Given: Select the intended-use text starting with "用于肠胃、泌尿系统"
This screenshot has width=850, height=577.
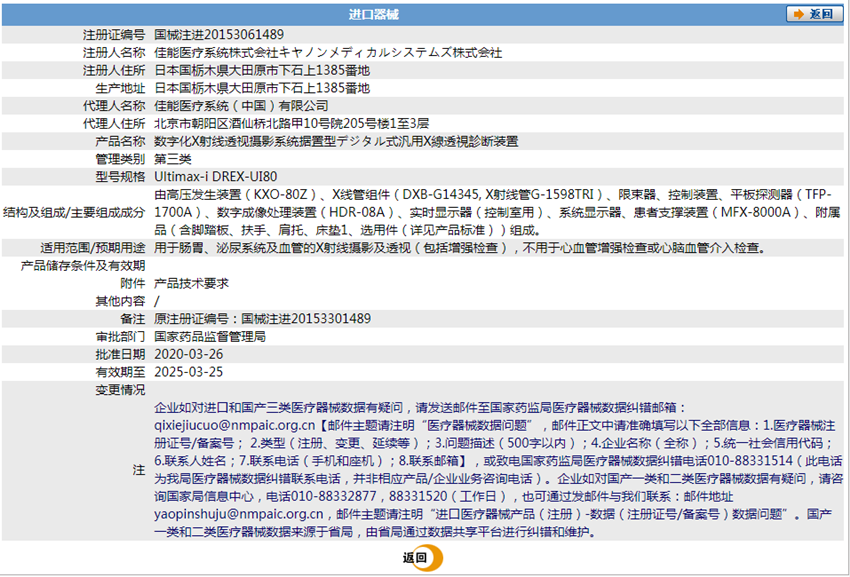Looking at the screenshot, I should click(460, 248).
